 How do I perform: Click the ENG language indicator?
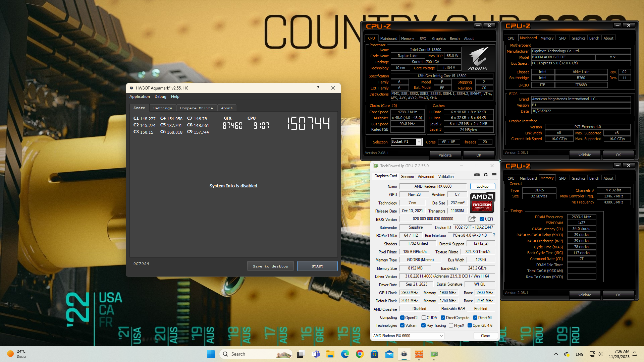[580, 354]
